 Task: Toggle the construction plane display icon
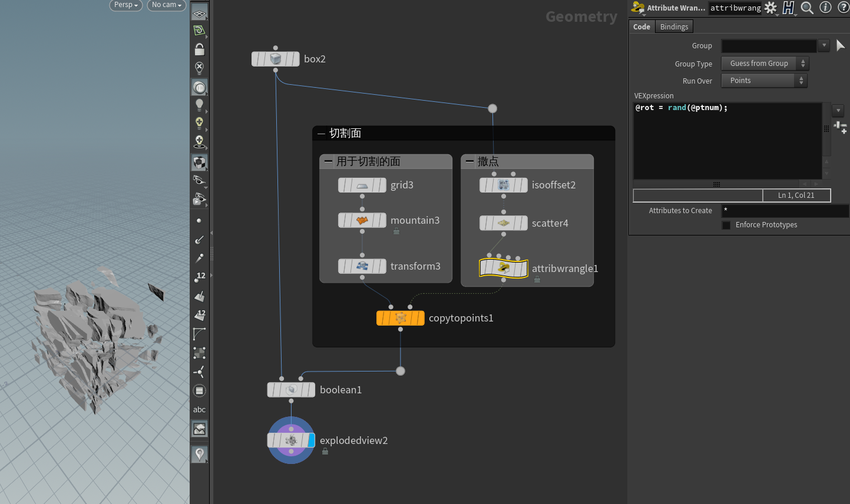tap(200, 14)
